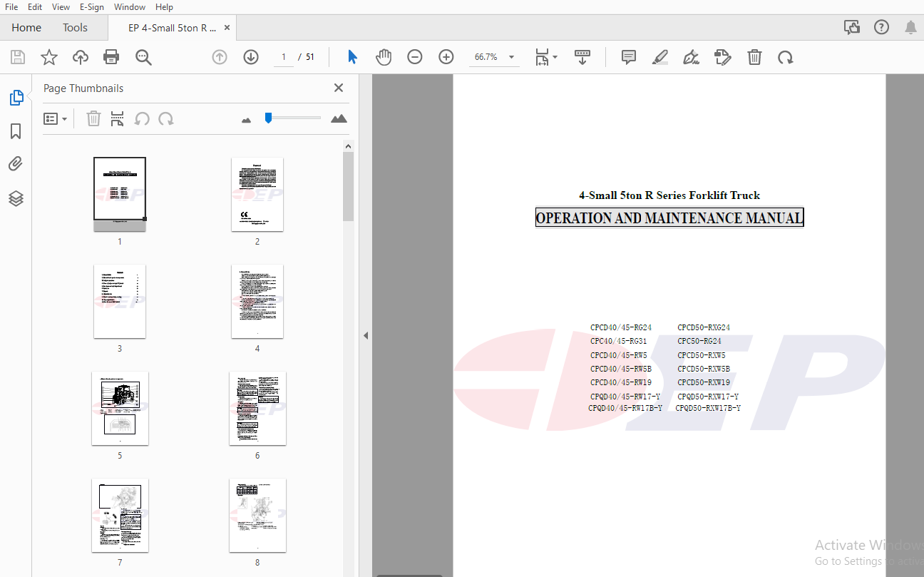Select the highlight text pen tool

click(660, 57)
